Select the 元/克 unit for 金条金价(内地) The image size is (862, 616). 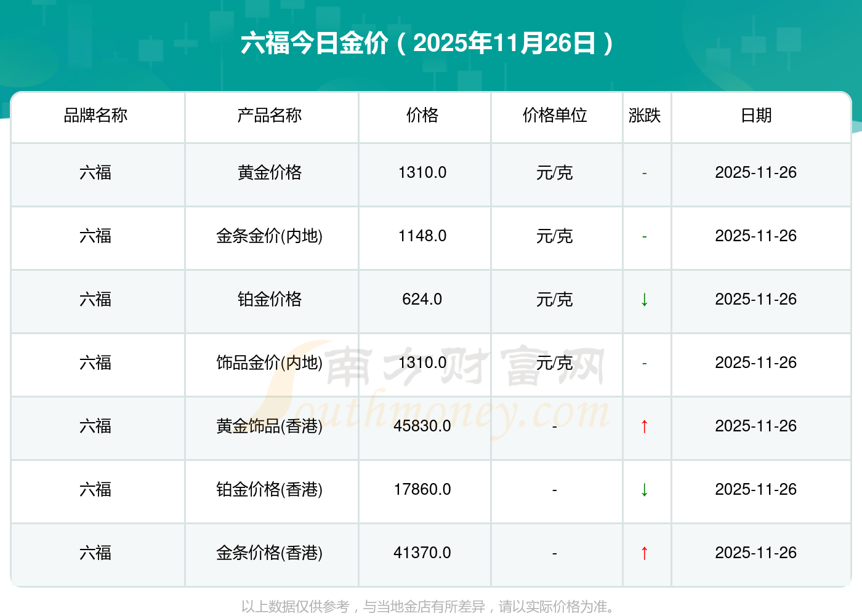(555, 236)
